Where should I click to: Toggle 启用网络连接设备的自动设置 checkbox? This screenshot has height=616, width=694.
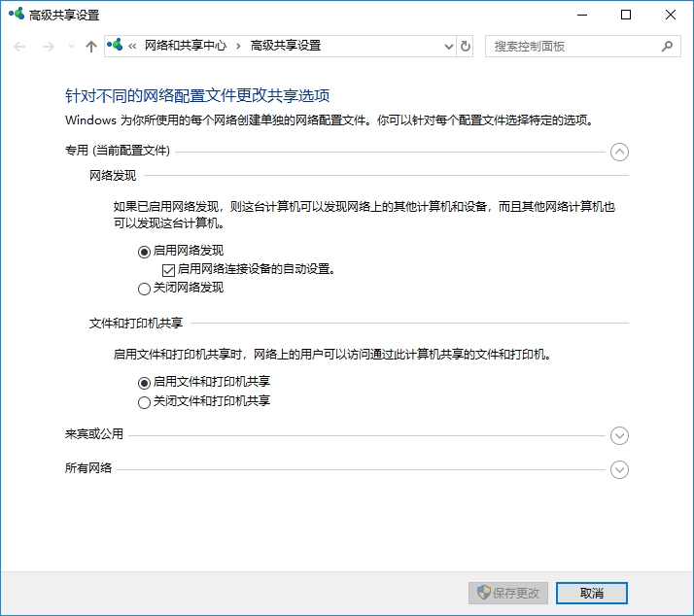pyautogui.click(x=168, y=270)
